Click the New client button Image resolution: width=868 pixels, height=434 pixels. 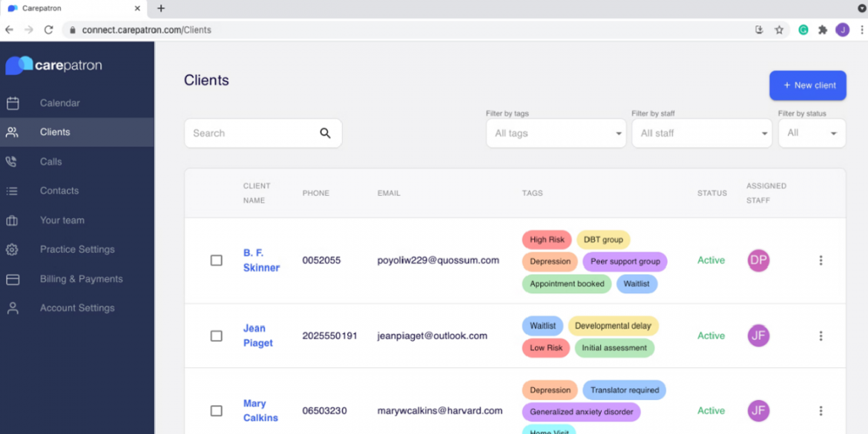point(808,85)
